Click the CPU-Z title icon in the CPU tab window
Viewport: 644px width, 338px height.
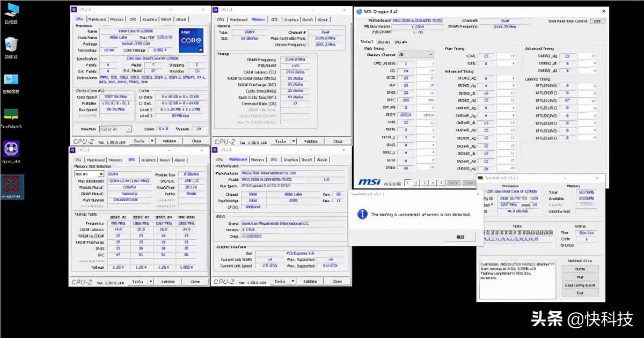74,10
